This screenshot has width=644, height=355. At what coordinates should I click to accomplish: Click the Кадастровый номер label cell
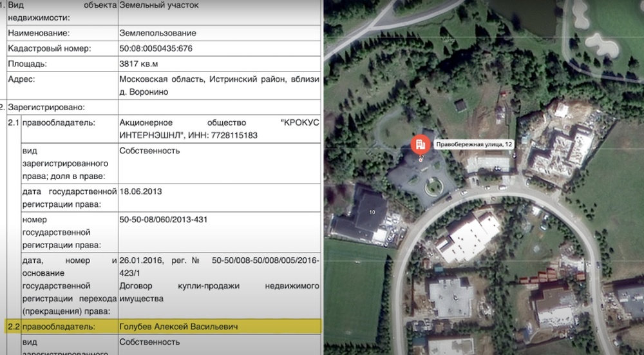tap(49, 48)
